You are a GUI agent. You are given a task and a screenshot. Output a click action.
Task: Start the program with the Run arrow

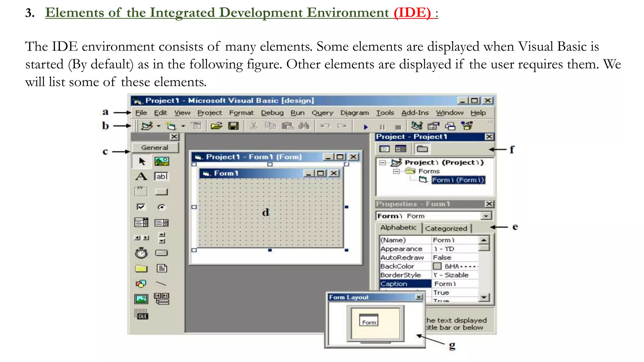click(x=365, y=127)
